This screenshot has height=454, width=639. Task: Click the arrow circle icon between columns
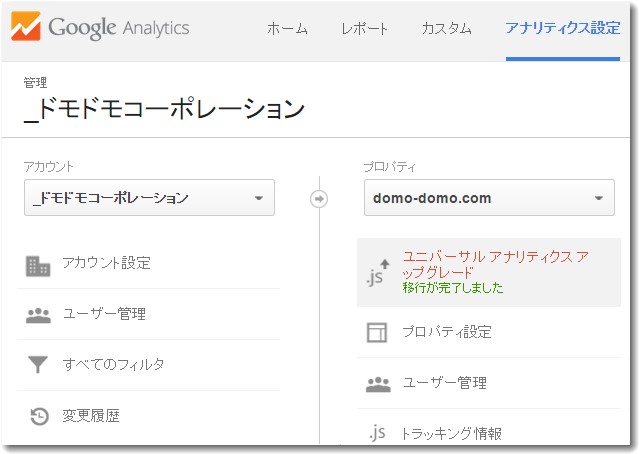[319, 199]
